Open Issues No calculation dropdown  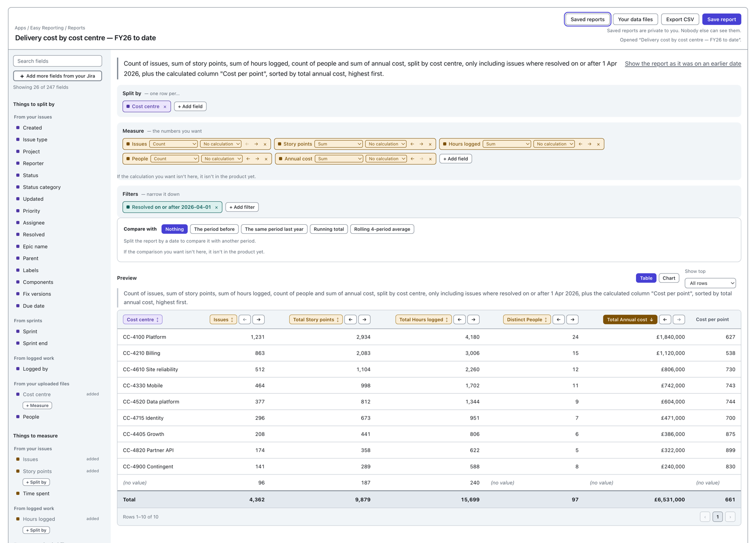221,144
